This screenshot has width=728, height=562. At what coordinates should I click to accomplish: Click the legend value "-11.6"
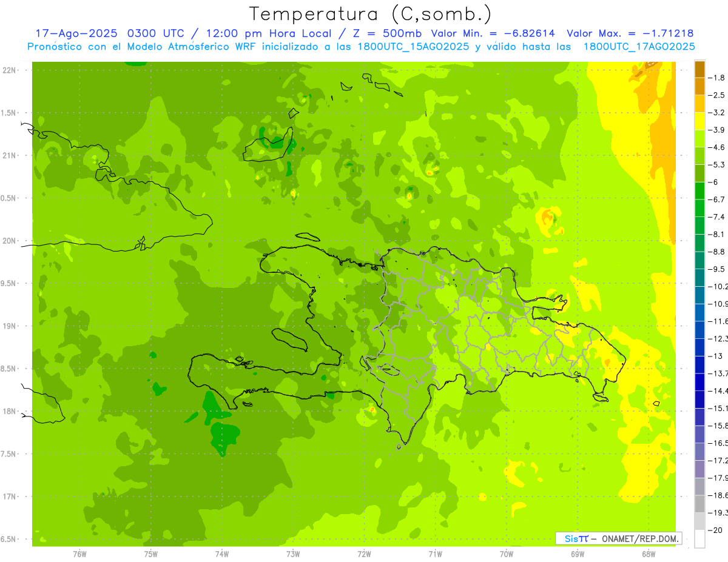(718, 321)
